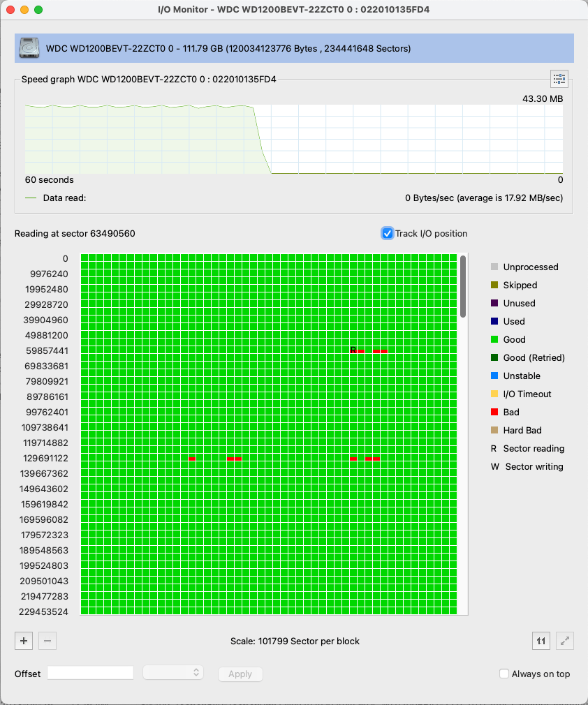Click the block marked R being read

click(x=353, y=350)
